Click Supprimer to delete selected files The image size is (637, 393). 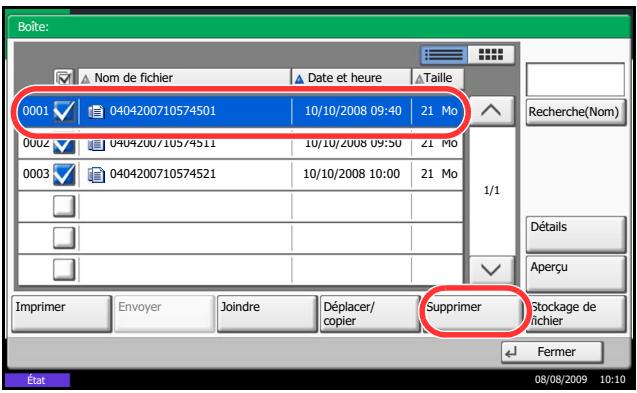pyautogui.click(x=472, y=314)
